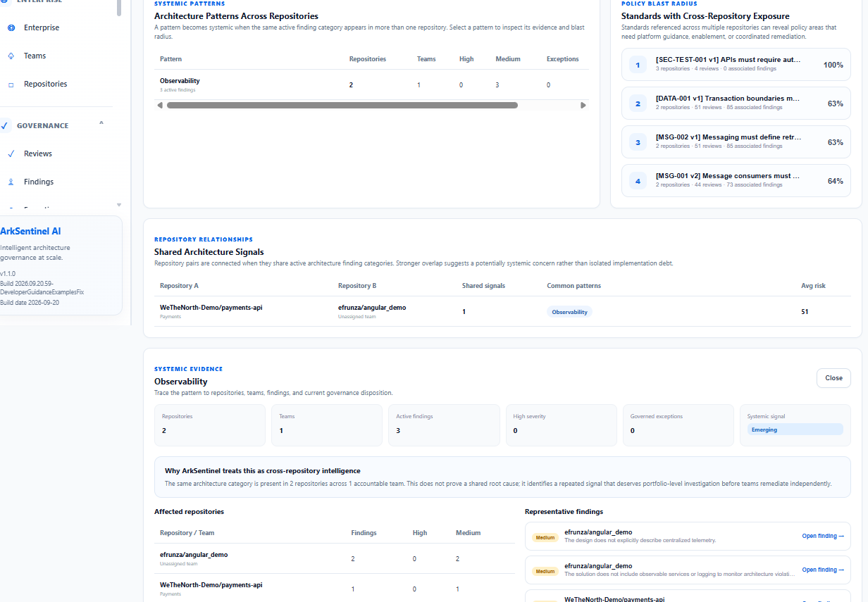Open the observable services logging finding link
Viewport: 868px width, 602px height.
(823, 570)
